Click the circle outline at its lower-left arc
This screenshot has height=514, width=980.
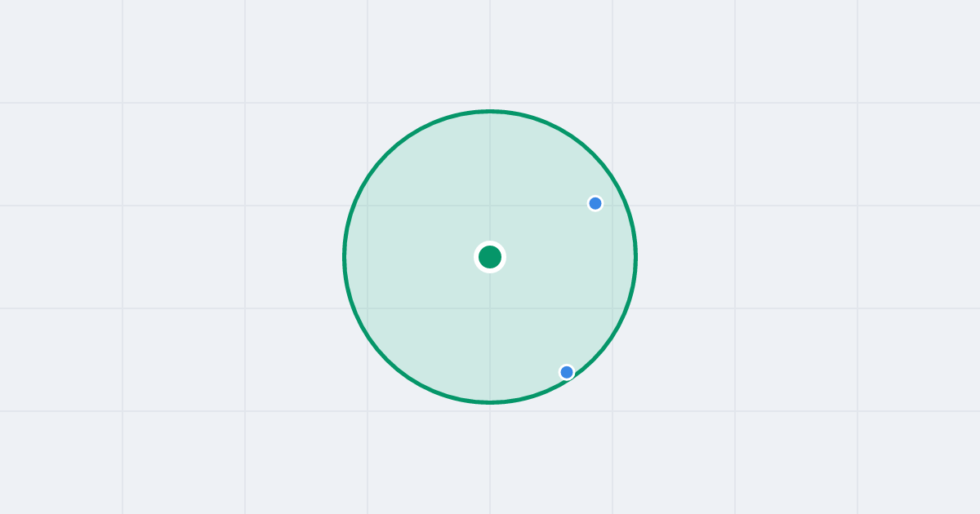(x=386, y=360)
